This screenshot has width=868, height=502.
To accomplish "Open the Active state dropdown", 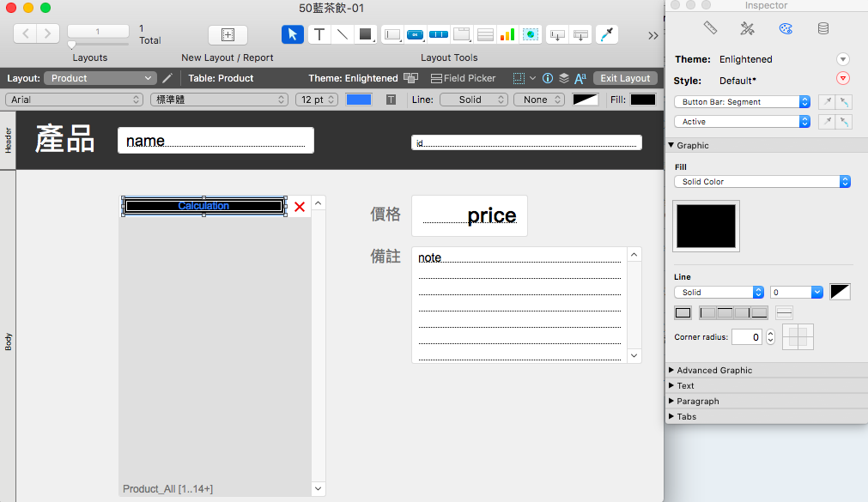I will [x=743, y=122].
